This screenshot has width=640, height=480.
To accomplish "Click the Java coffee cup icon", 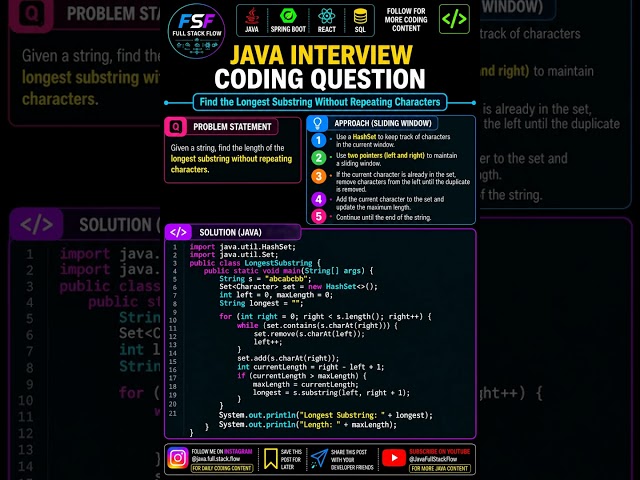I will click(x=251, y=16).
